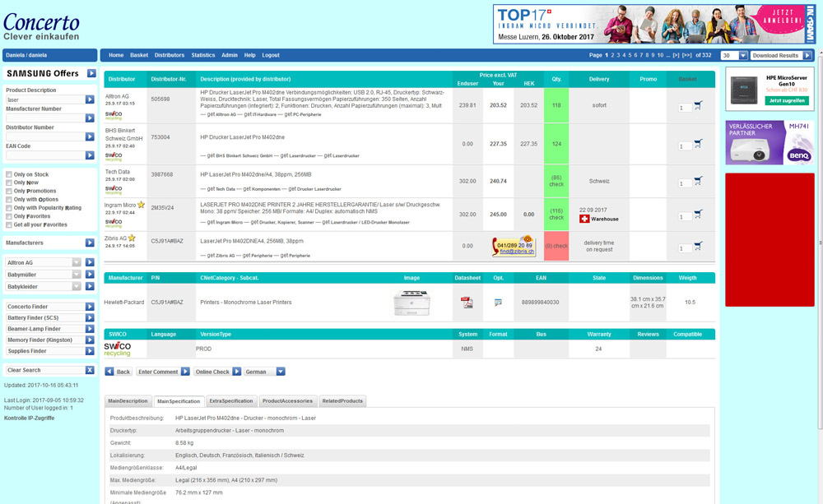Launch the Battery Finder (SCS) arrow
Screen dimensions: 823x504
[90, 318]
